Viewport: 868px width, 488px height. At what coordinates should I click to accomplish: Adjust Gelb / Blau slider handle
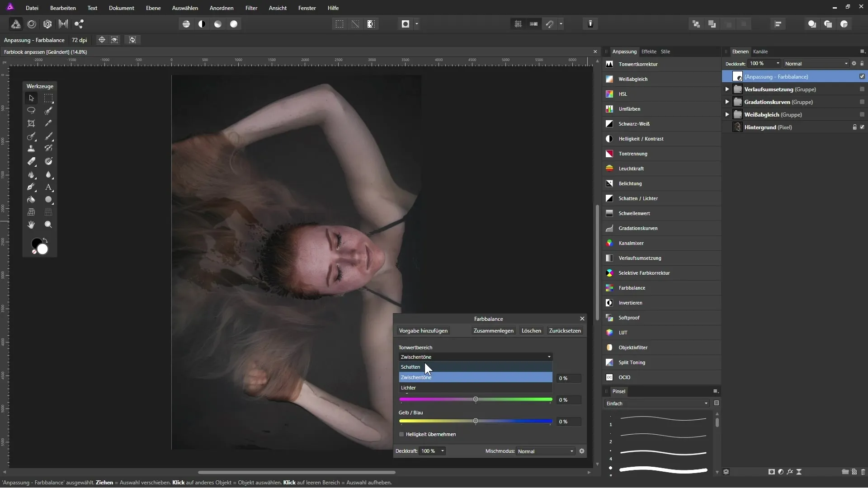pos(476,421)
